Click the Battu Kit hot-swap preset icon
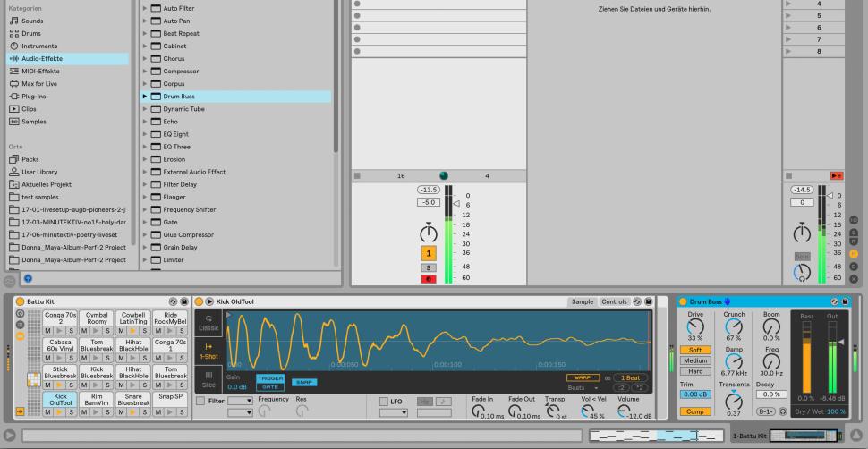 click(x=172, y=301)
